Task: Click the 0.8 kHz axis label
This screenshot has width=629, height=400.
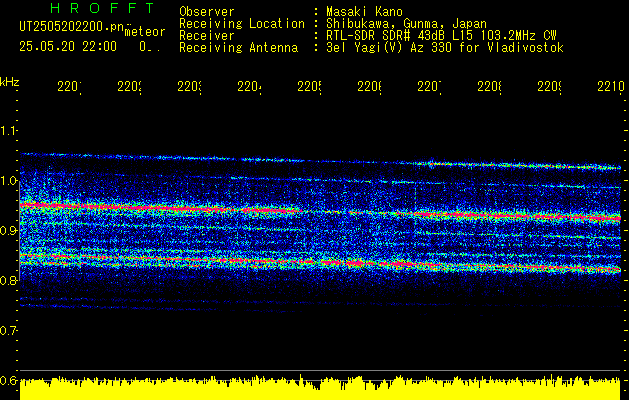Action: [8, 280]
